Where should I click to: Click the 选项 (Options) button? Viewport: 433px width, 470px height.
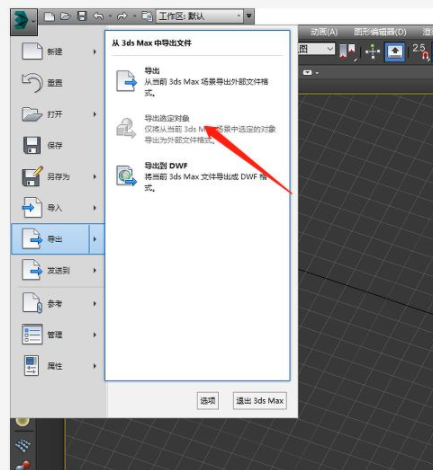(x=208, y=401)
